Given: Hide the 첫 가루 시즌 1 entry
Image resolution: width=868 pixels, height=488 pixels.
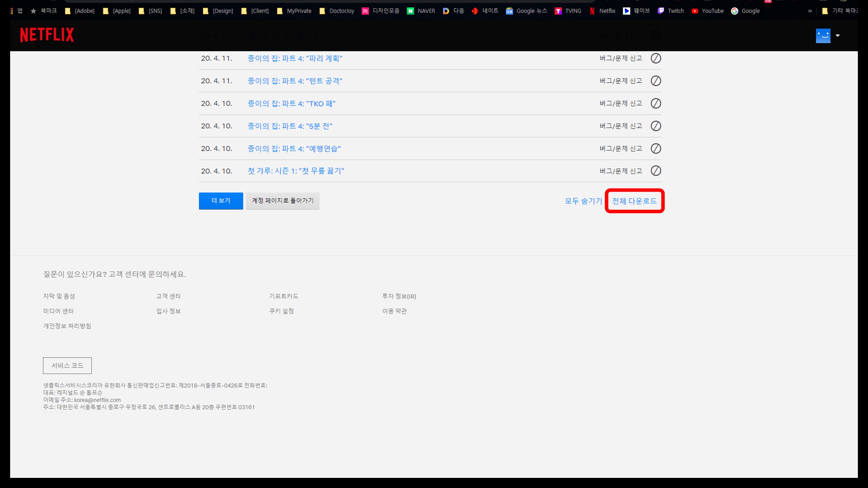Looking at the screenshot, I should (655, 171).
